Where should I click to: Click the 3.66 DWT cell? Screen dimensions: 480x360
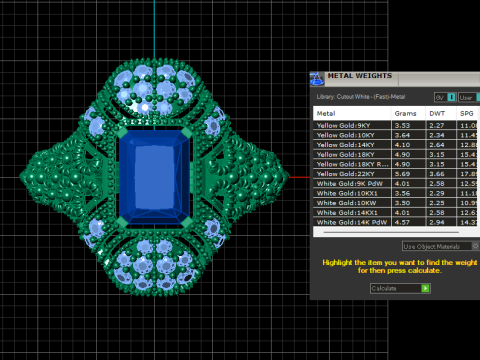click(x=441, y=174)
